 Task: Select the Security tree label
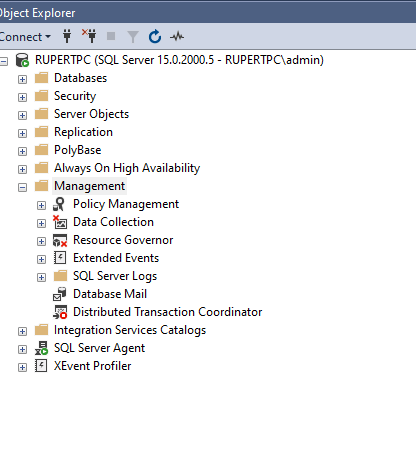pyautogui.click(x=75, y=96)
